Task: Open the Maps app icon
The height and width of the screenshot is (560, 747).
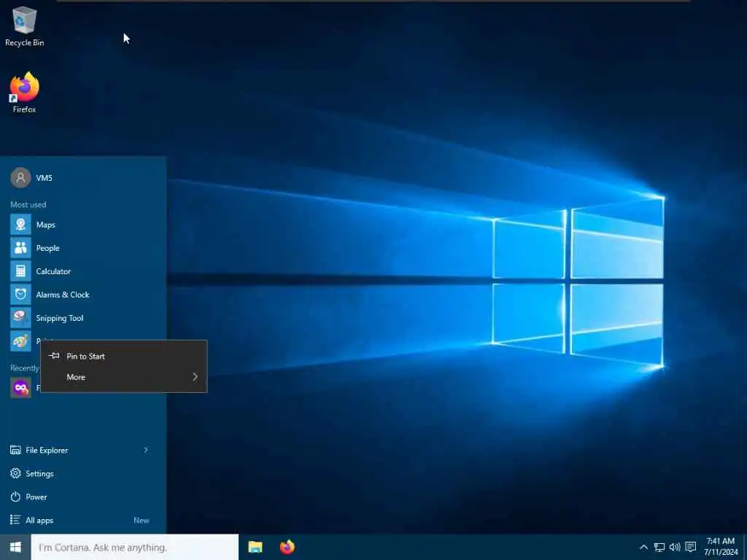Action: tap(20, 225)
